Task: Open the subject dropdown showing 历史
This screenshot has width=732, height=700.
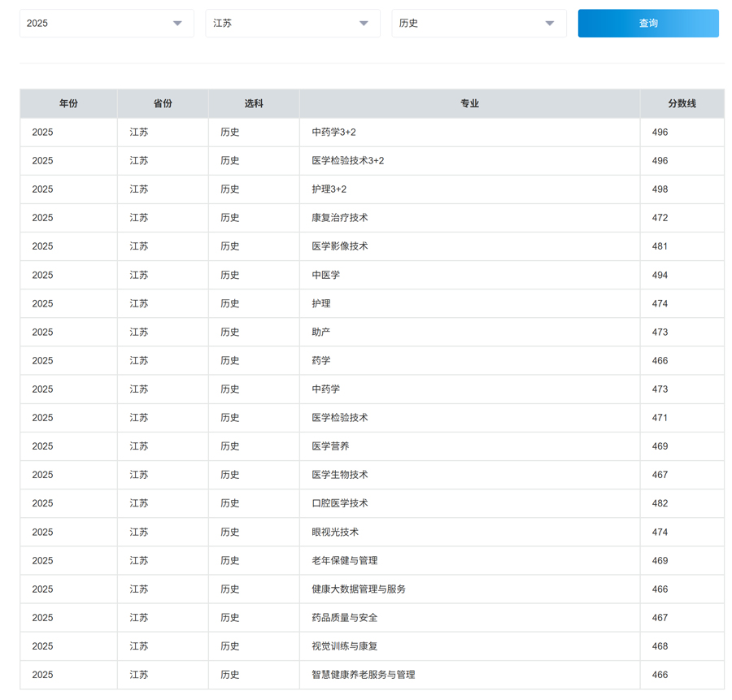Action: click(x=478, y=24)
